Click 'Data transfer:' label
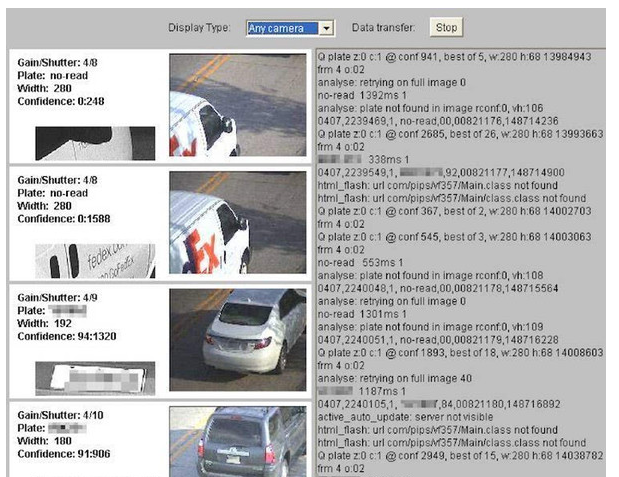Image resolution: width=619 pixels, height=477 pixels. [x=383, y=28]
